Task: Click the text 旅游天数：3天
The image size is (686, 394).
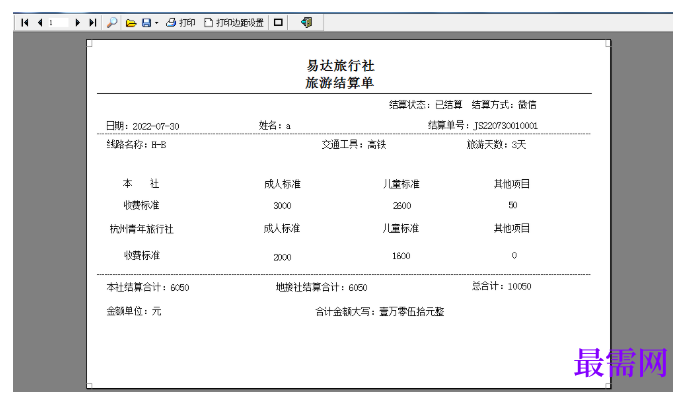Action: [497, 144]
